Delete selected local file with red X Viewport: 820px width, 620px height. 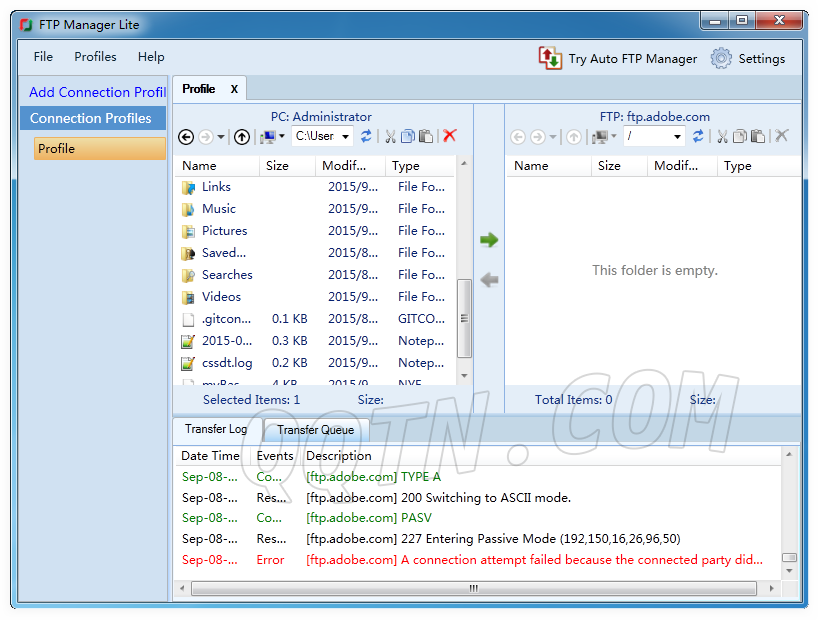450,136
